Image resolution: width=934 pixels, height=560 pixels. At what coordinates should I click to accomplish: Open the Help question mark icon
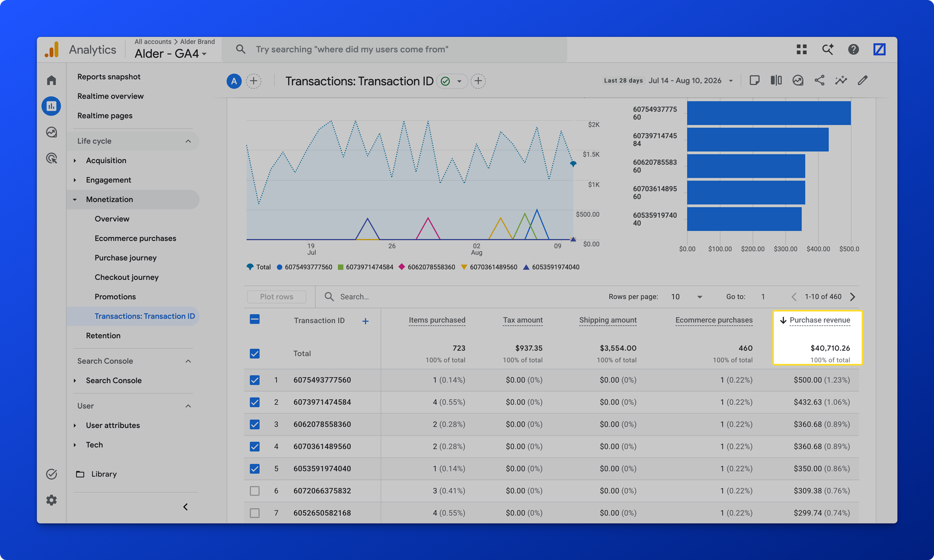coord(853,49)
